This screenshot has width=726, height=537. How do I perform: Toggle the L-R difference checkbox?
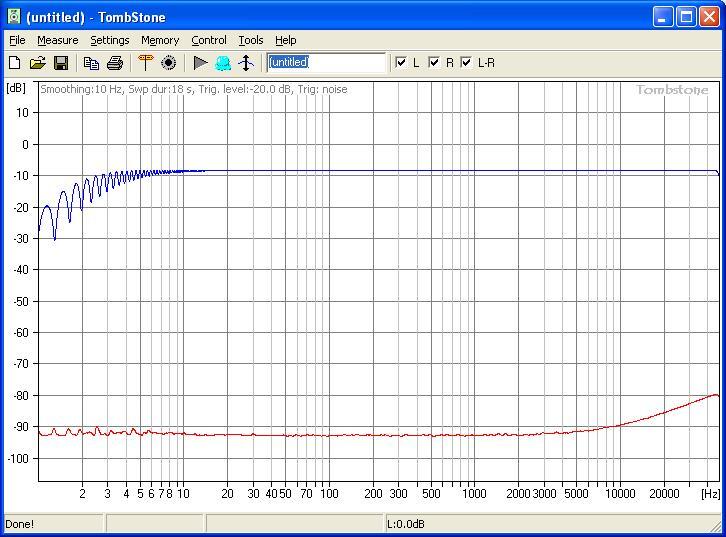coord(466,62)
